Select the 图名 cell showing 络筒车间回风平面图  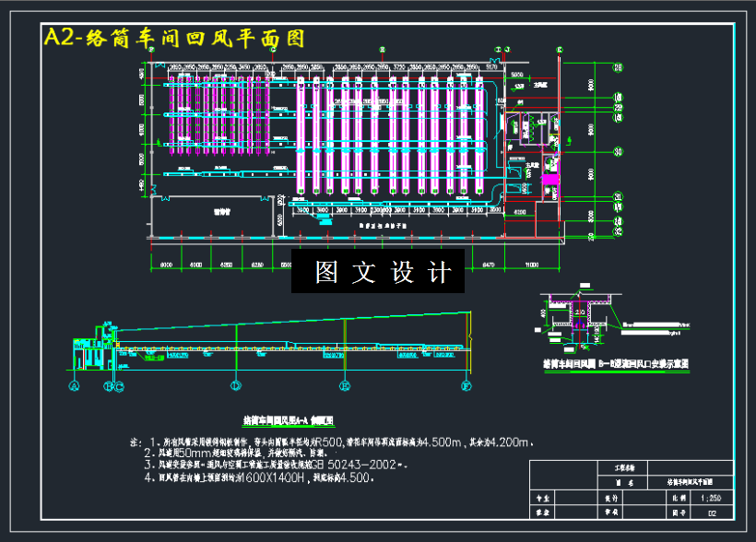(691, 482)
